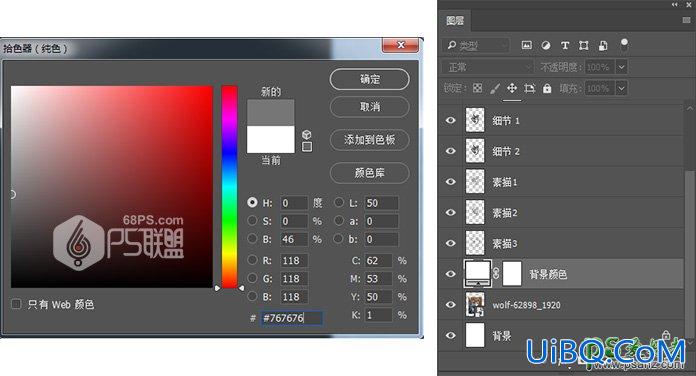
Task: Click link icon on 背景颜色 layer
Action: coord(496,273)
